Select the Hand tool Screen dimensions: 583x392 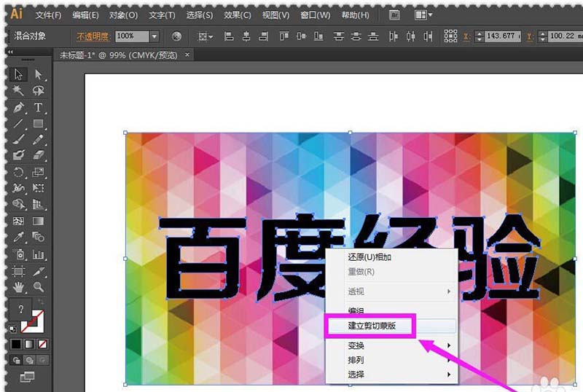coord(18,287)
